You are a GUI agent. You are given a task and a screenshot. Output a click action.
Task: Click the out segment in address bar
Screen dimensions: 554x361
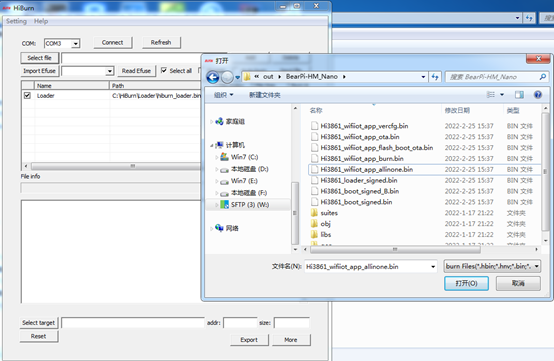click(268, 77)
